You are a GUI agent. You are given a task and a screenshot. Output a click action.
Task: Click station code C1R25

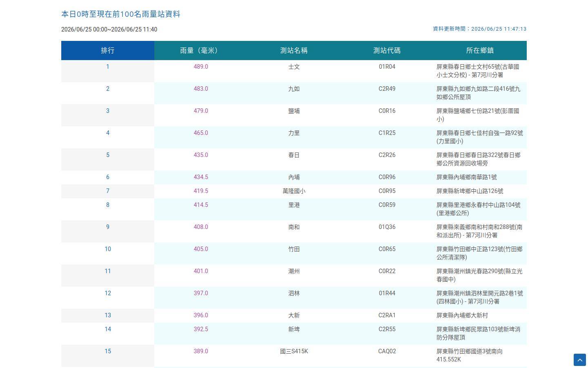pyautogui.click(x=387, y=133)
